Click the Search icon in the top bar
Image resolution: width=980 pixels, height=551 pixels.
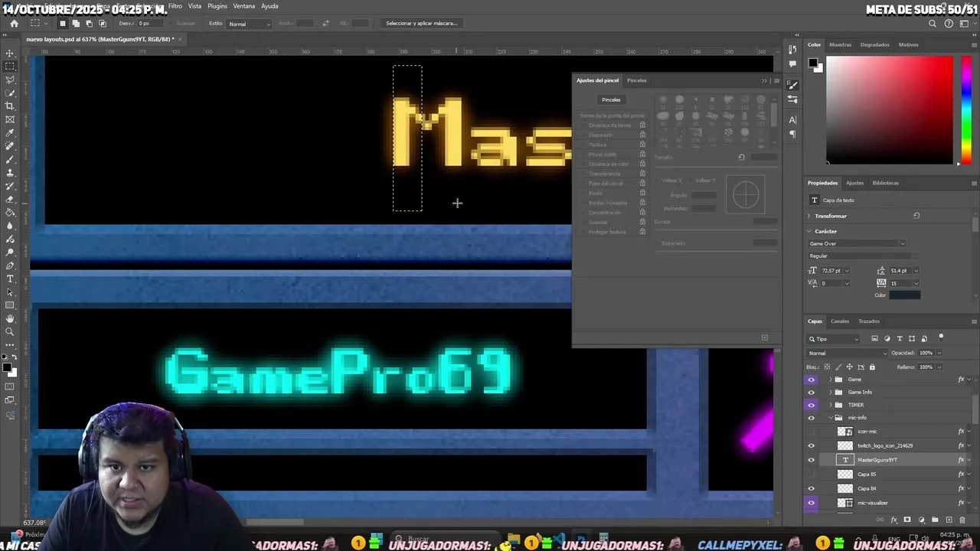point(933,24)
